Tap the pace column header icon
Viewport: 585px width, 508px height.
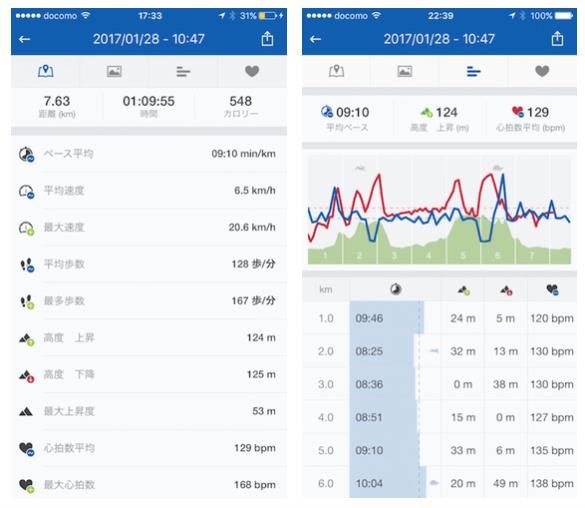(x=395, y=289)
